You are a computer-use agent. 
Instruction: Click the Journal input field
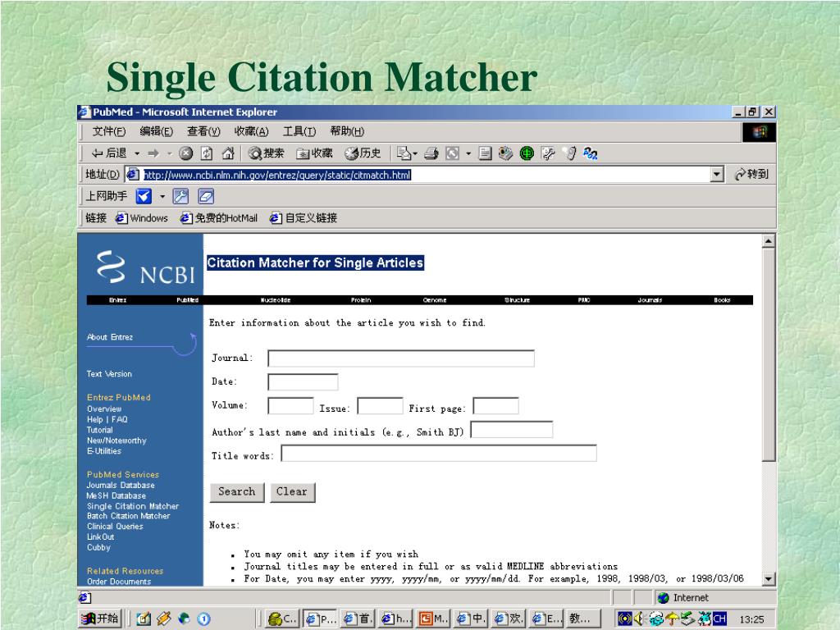[400, 358]
